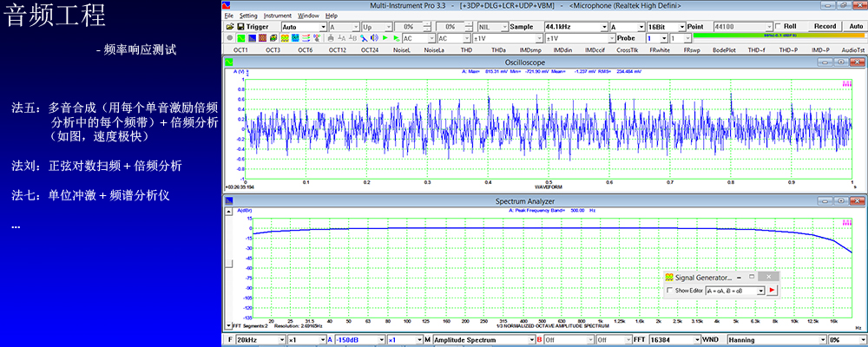Viewport: 868px width, 347px height.
Task: Open the Data Logger toolbar icon
Action: (306, 38)
